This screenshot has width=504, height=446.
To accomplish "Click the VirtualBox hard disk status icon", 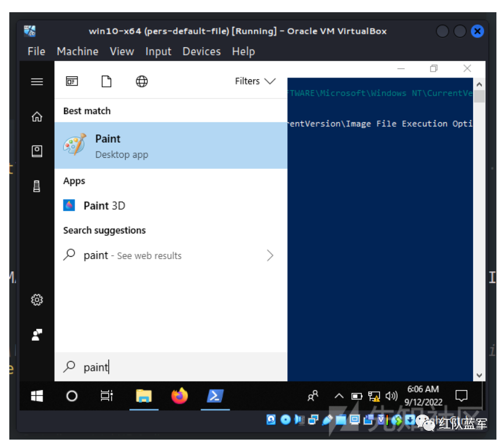I will [272, 419].
